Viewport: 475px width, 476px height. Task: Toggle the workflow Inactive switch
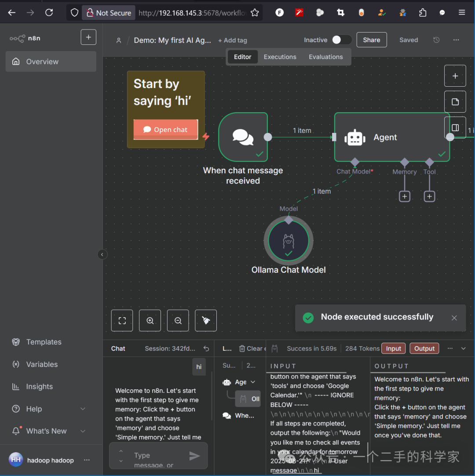[x=341, y=40]
